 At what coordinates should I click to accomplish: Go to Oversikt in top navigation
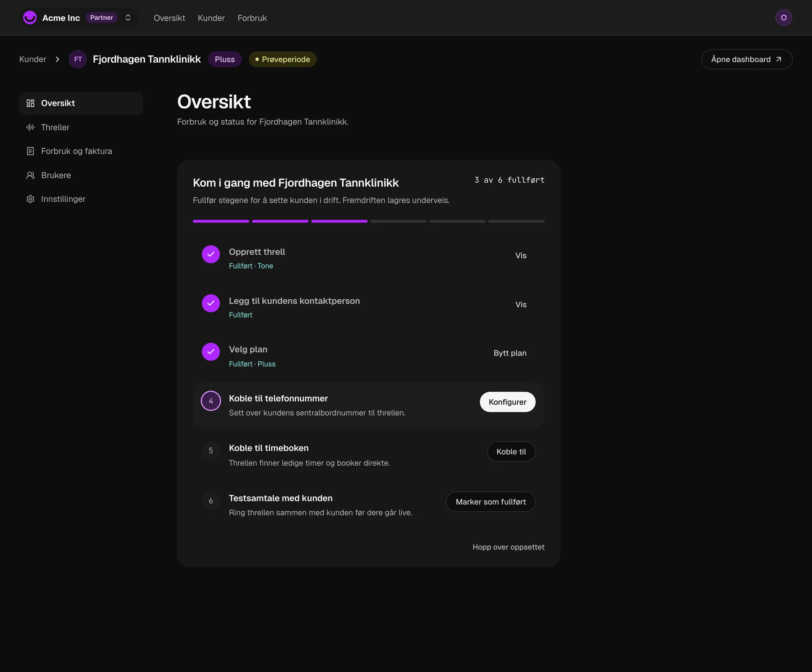[x=170, y=18]
